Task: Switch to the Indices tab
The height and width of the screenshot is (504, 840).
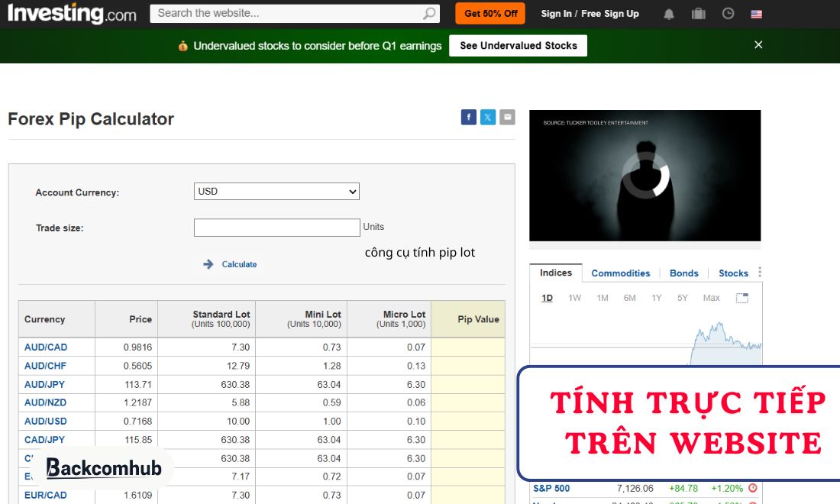Action: [x=555, y=273]
